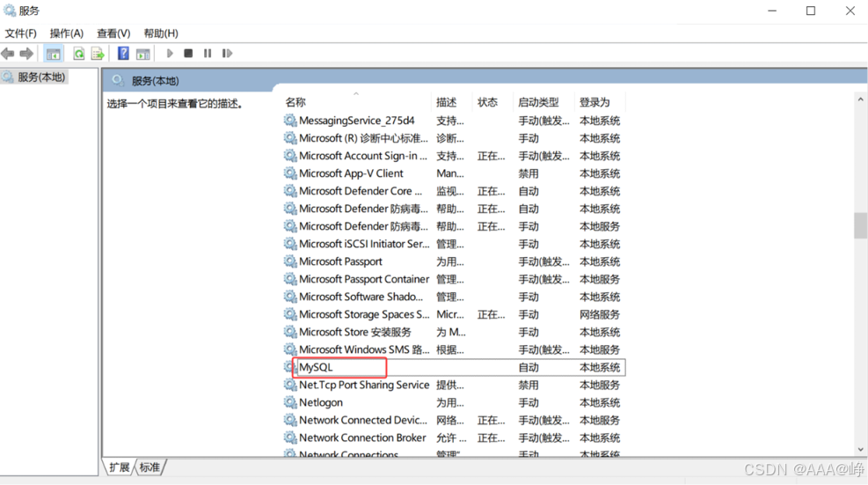Click gear icon of Microsoft Passport Container
The width and height of the screenshot is (868, 485).
pyautogui.click(x=290, y=279)
